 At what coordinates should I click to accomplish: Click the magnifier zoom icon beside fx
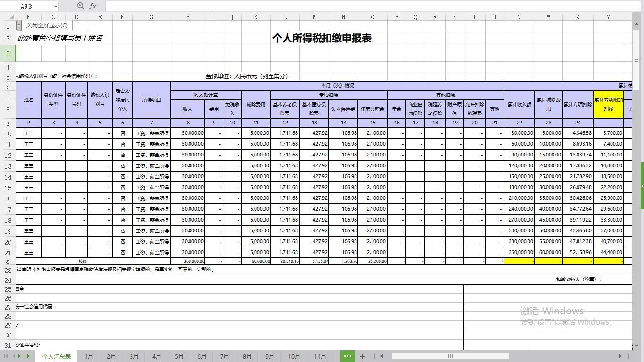(x=80, y=6)
